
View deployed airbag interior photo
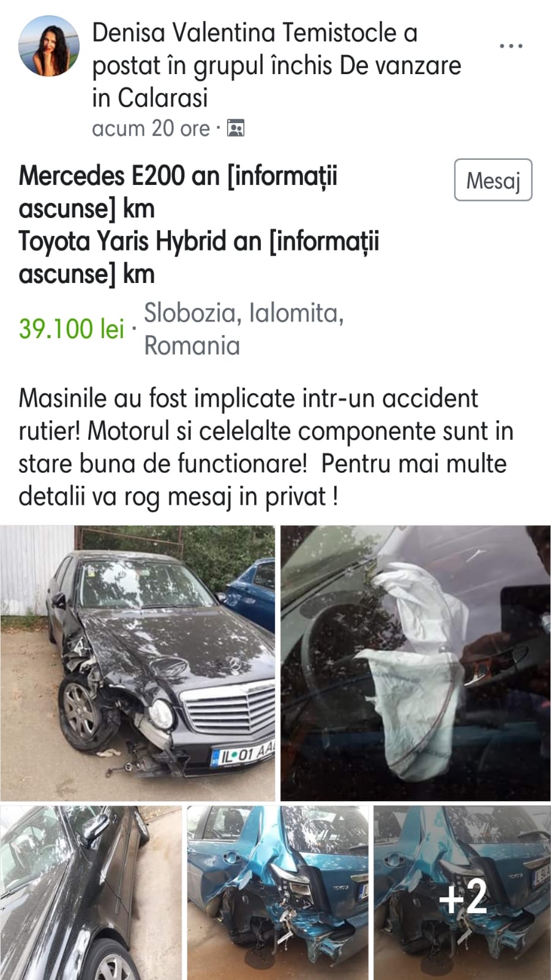pyautogui.click(x=415, y=663)
